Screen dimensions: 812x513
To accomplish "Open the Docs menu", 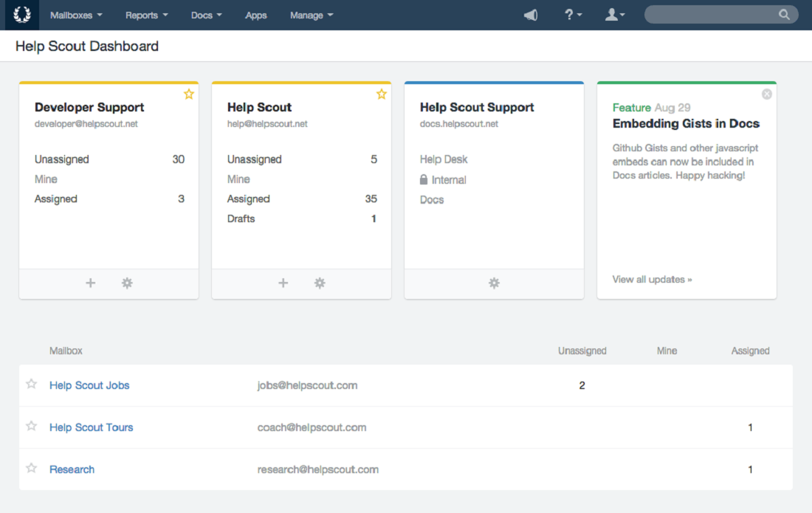I will 206,15.
